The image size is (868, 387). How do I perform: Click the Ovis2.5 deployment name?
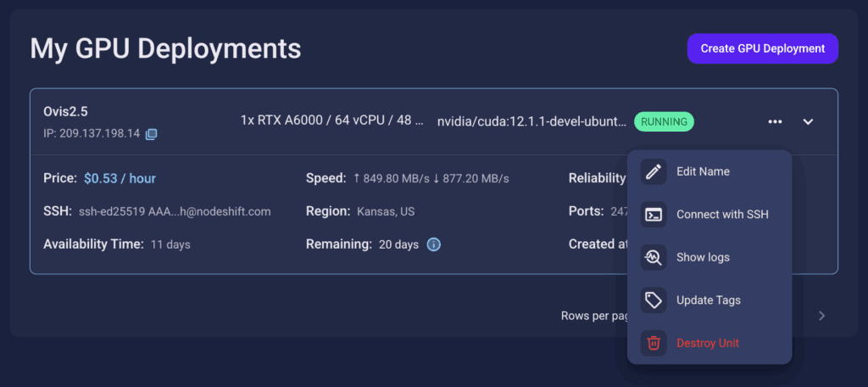66,111
